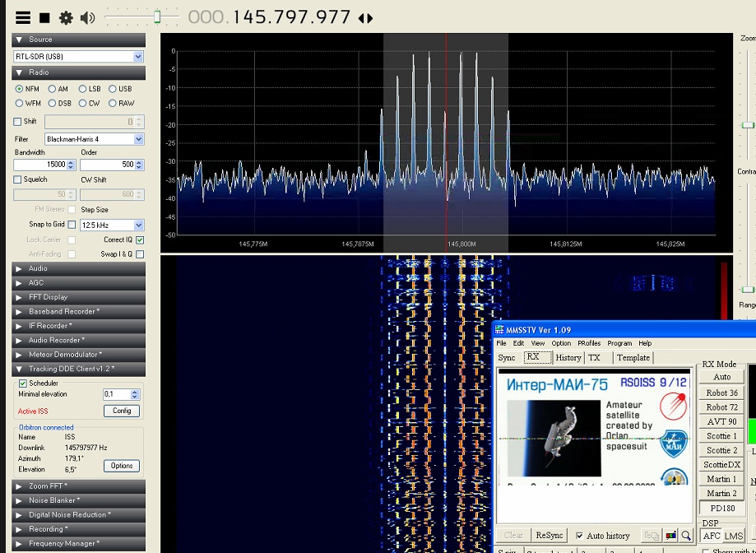Toggle the Correct IQ checkbox

click(140, 239)
